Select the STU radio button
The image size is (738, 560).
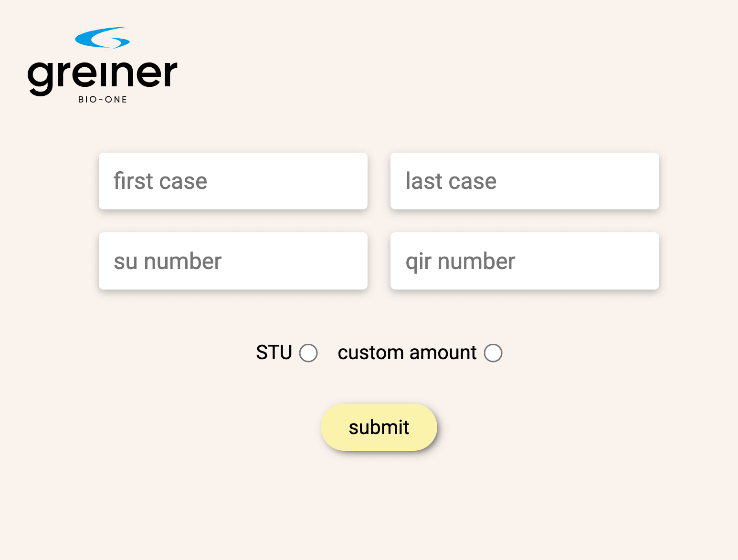[x=308, y=353]
